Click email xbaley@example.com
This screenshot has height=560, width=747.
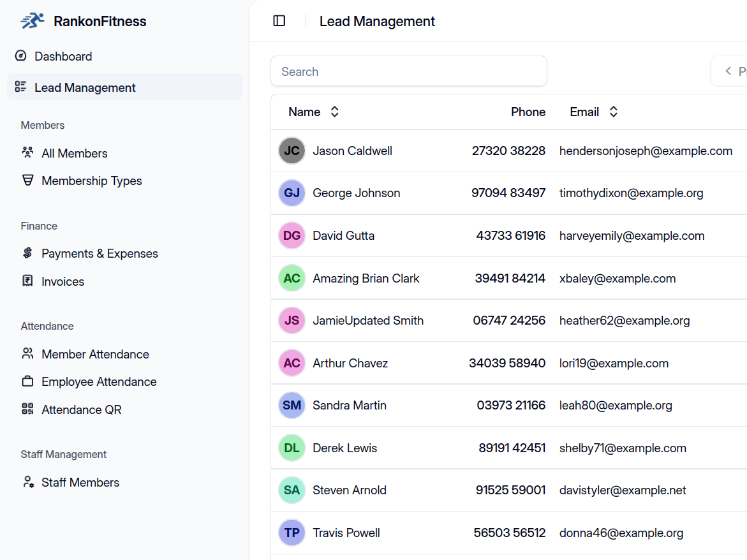(618, 278)
